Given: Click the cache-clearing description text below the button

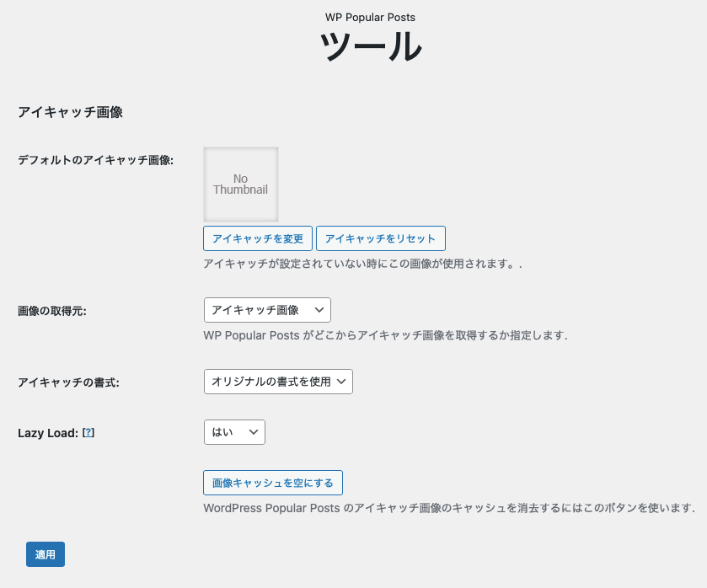Looking at the screenshot, I should [x=449, y=508].
